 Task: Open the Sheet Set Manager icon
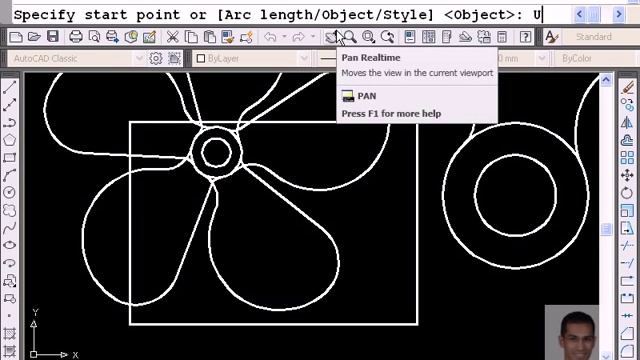[x=465, y=37]
